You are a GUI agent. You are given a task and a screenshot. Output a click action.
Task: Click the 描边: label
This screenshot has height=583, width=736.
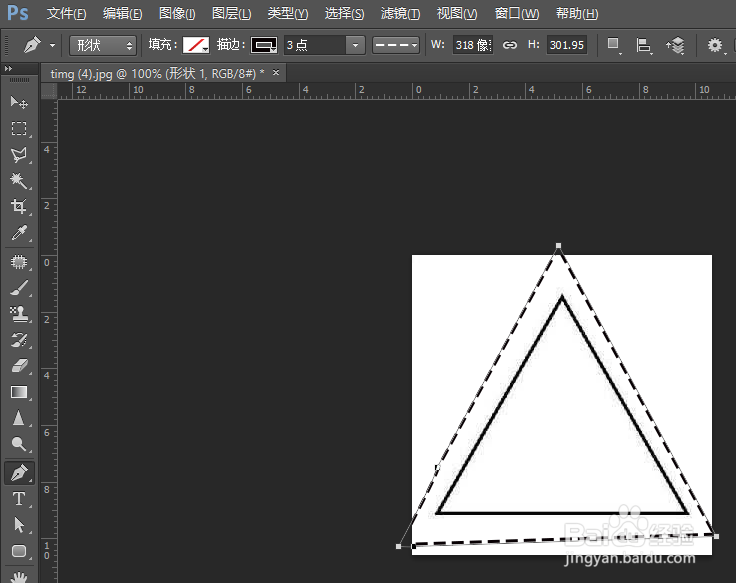click(231, 45)
